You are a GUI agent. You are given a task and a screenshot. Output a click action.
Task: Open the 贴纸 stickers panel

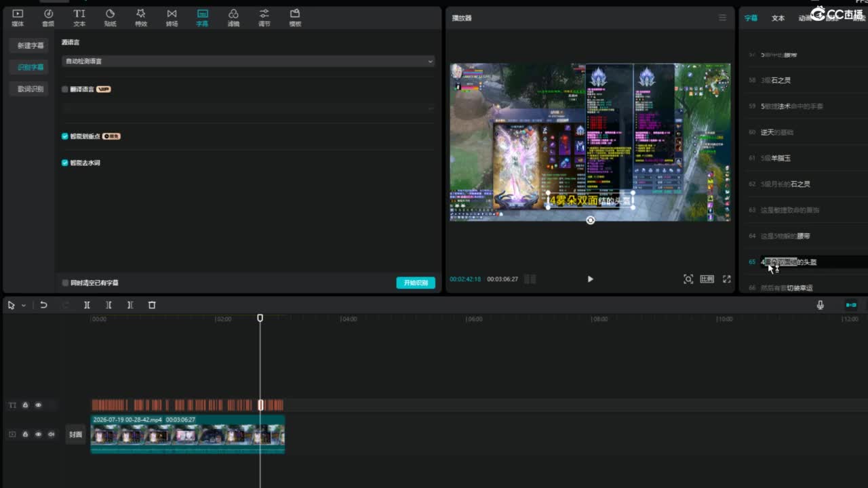(x=110, y=18)
